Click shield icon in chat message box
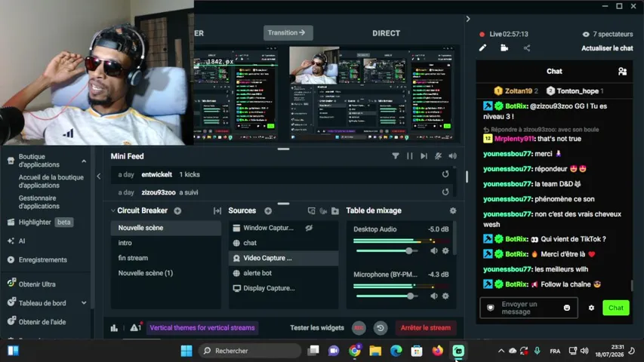The width and height of the screenshot is (644, 362). coord(491,308)
